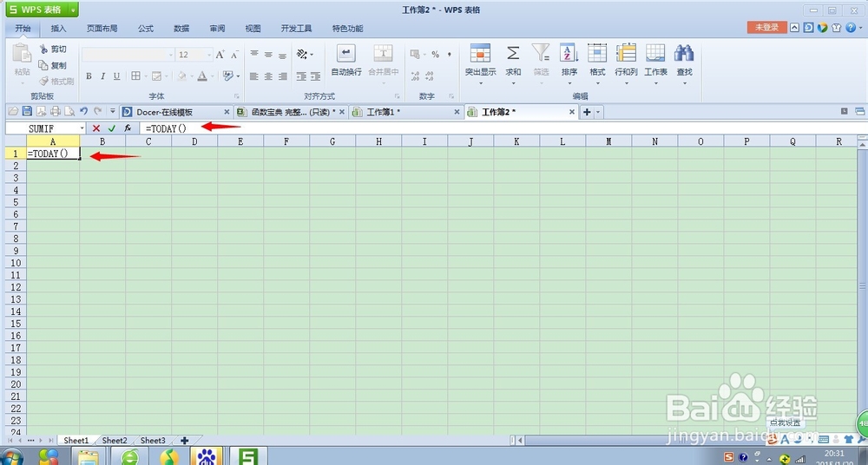
Task: Expand the WPS 表格 application menu arrow
Action: click(x=73, y=10)
